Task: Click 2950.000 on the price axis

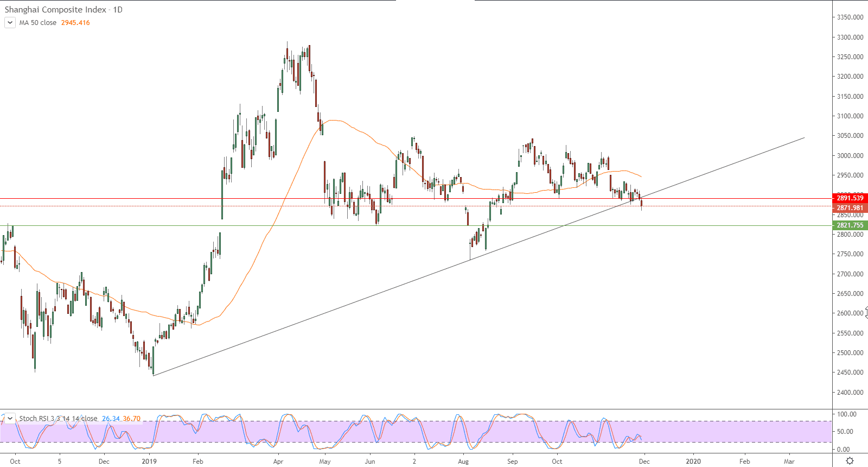Action: point(850,175)
